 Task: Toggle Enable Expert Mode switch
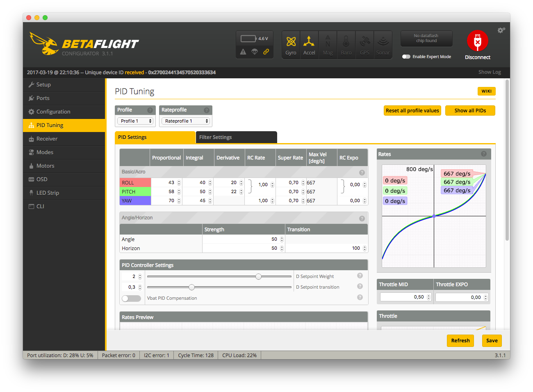[406, 57]
